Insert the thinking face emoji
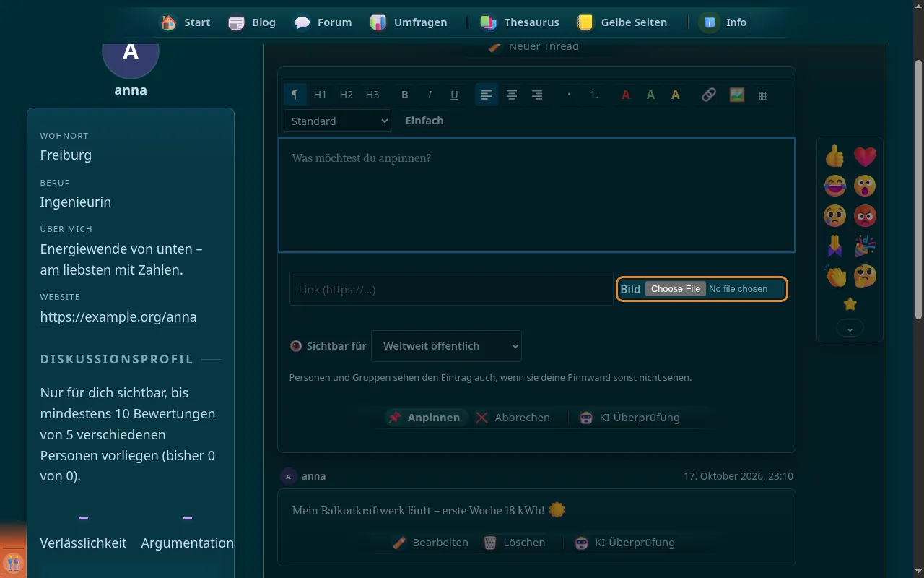924x578 pixels. coord(865,275)
